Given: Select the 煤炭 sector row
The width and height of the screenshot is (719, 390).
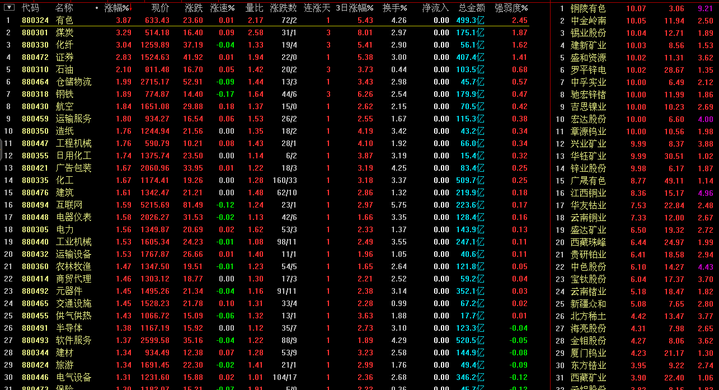Looking at the screenshot, I should [266, 33].
